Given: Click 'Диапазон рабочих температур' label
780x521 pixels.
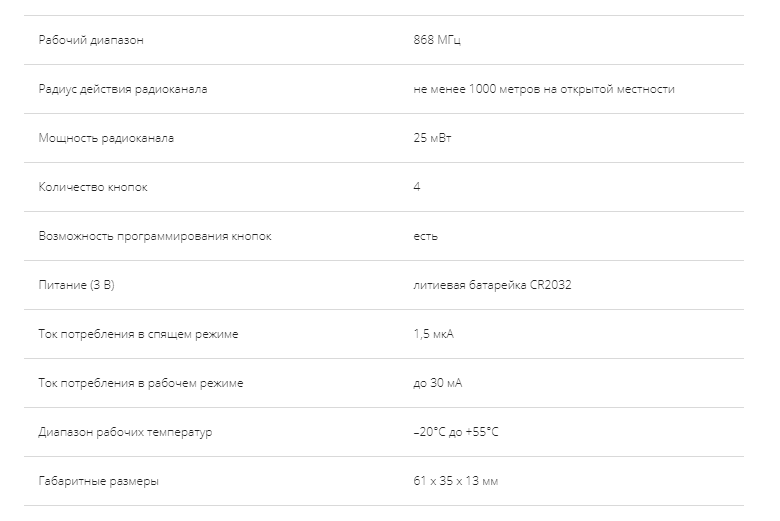Looking at the screenshot, I should tap(125, 433).
